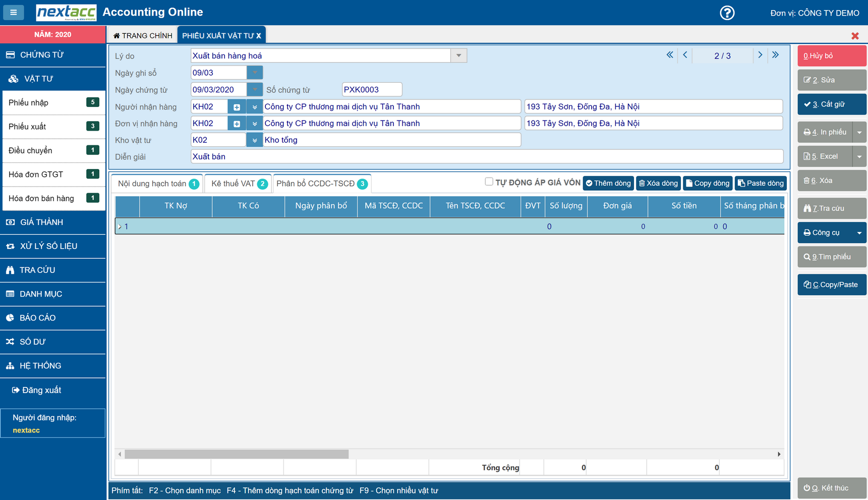Open the Công cụ dropdown menu
Viewport: 868px width, 500px height.
pyautogui.click(x=859, y=233)
